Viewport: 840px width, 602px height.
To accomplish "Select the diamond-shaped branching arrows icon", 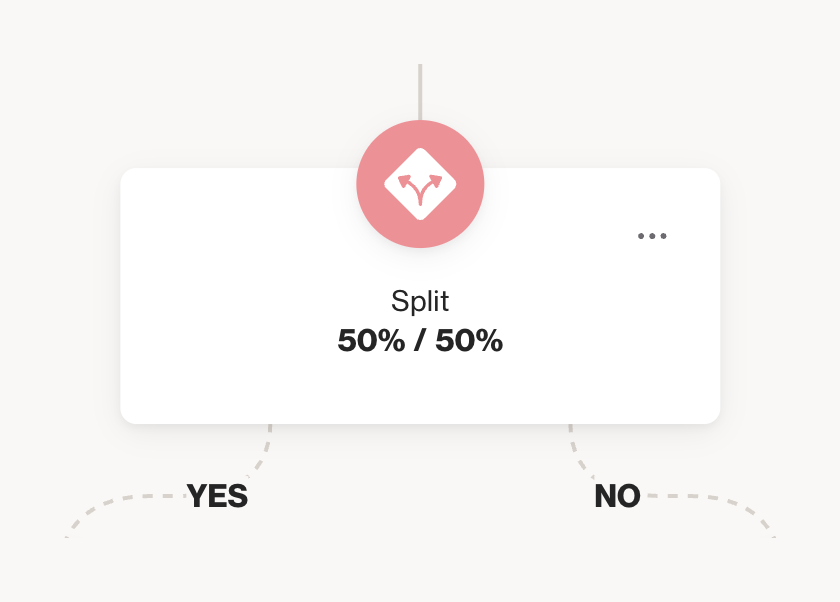I will [420, 183].
